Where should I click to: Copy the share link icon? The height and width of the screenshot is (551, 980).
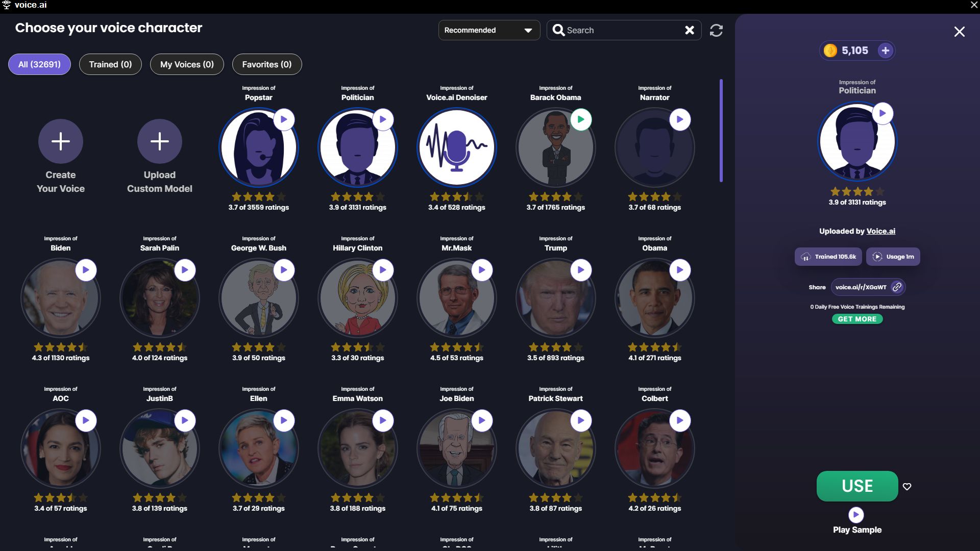pyautogui.click(x=897, y=287)
